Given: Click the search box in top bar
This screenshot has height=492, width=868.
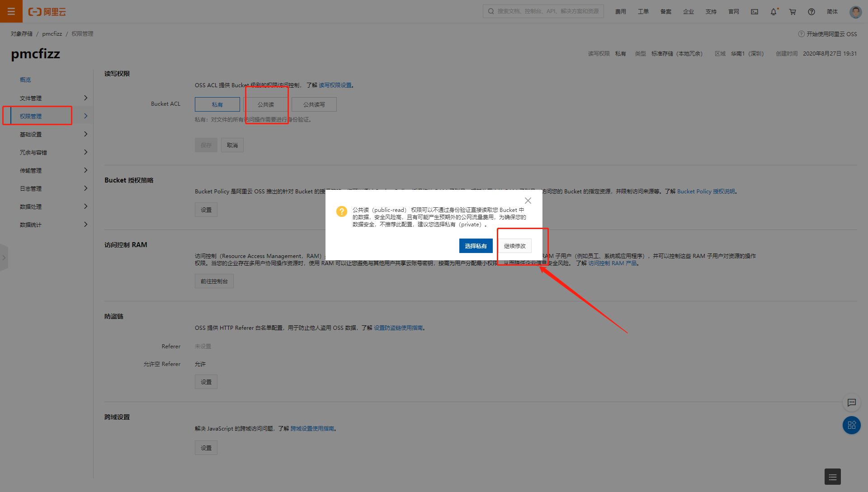Looking at the screenshot, I should click(x=543, y=11).
